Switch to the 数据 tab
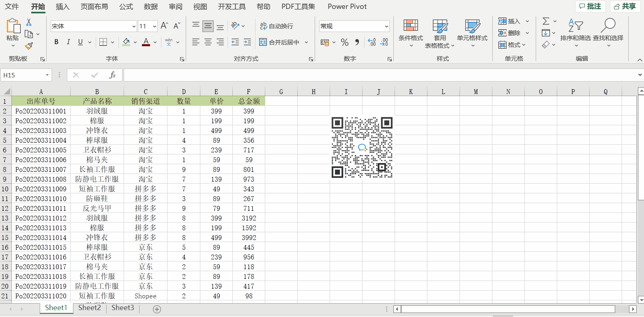 coord(150,6)
